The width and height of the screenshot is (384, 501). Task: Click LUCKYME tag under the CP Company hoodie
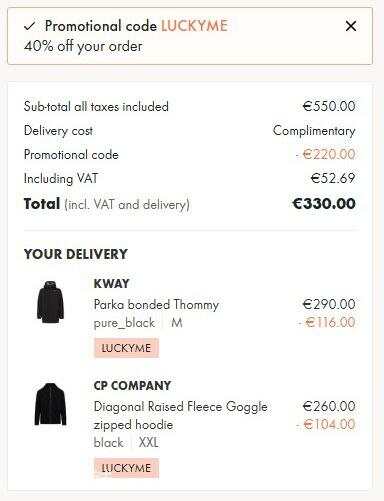tap(126, 468)
